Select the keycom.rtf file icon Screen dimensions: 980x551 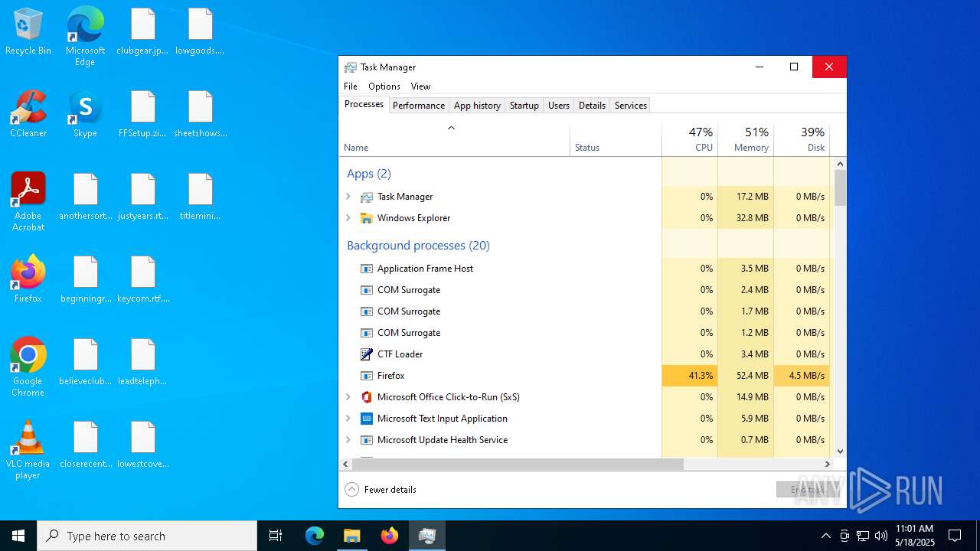click(x=142, y=280)
